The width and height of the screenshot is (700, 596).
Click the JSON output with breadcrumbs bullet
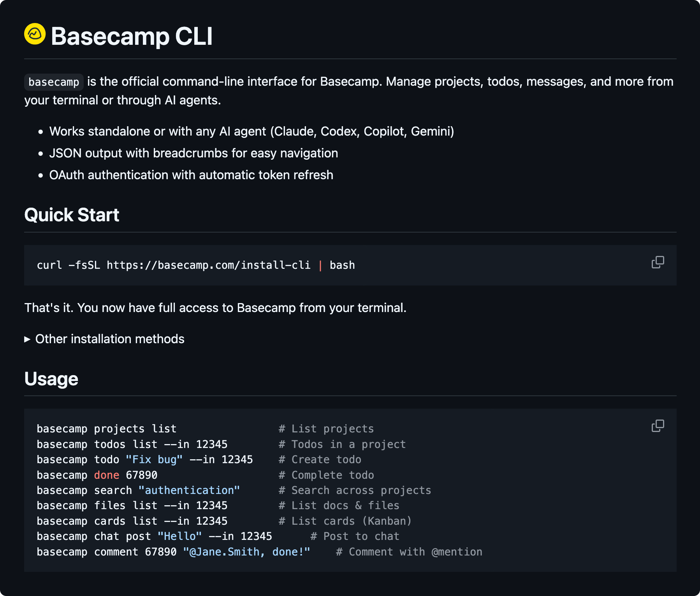[193, 153]
